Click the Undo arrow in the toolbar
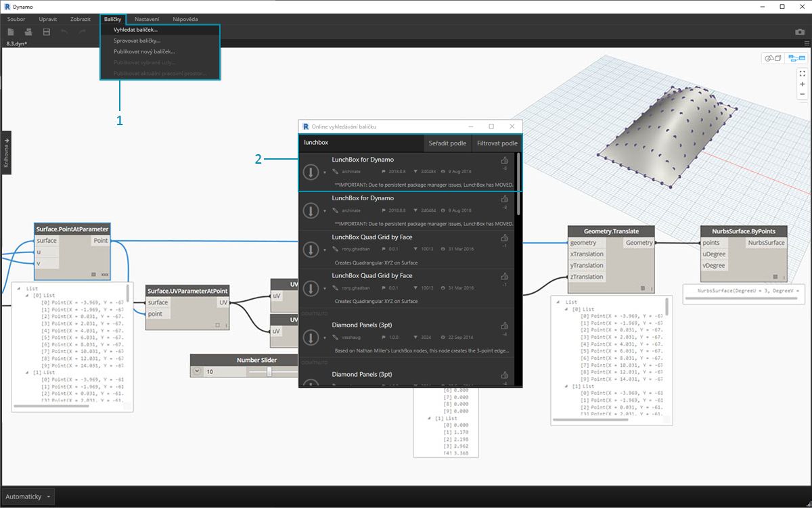812x508 pixels. 64,32
